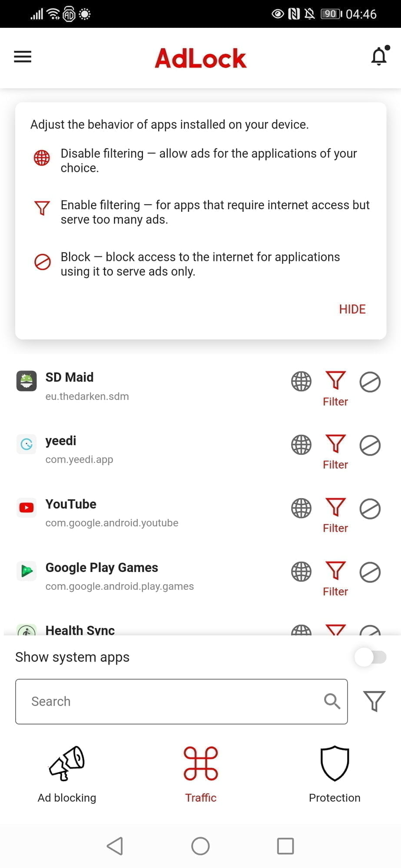This screenshot has width=401, height=868.
Task: Open the app list filter options
Action: tap(374, 701)
